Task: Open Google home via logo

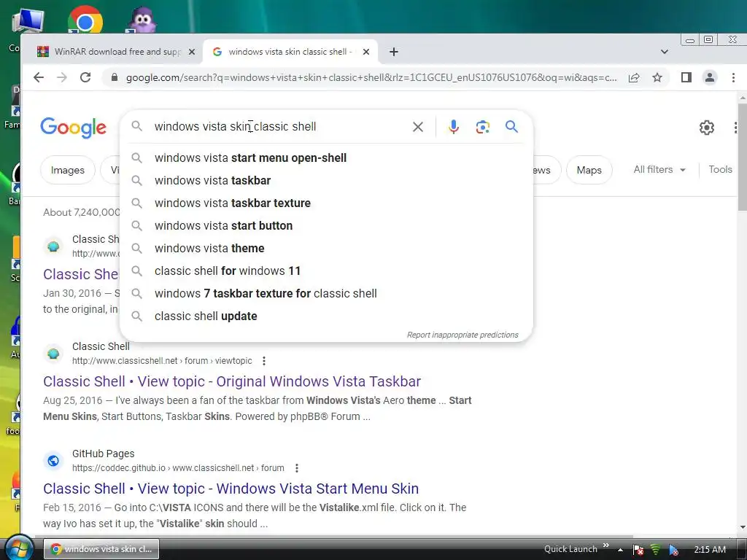Action: point(74,127)
